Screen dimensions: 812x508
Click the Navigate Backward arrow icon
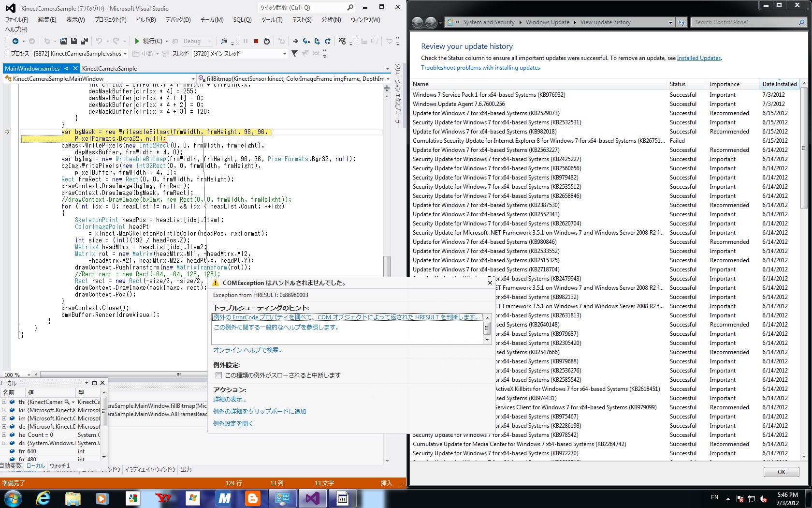click(x=15, y=41)
